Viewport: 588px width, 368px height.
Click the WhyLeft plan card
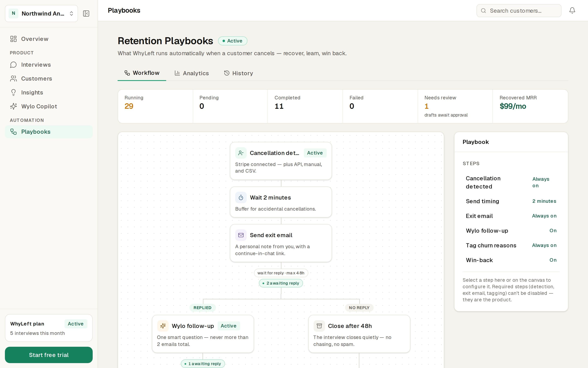pos(49,328)
